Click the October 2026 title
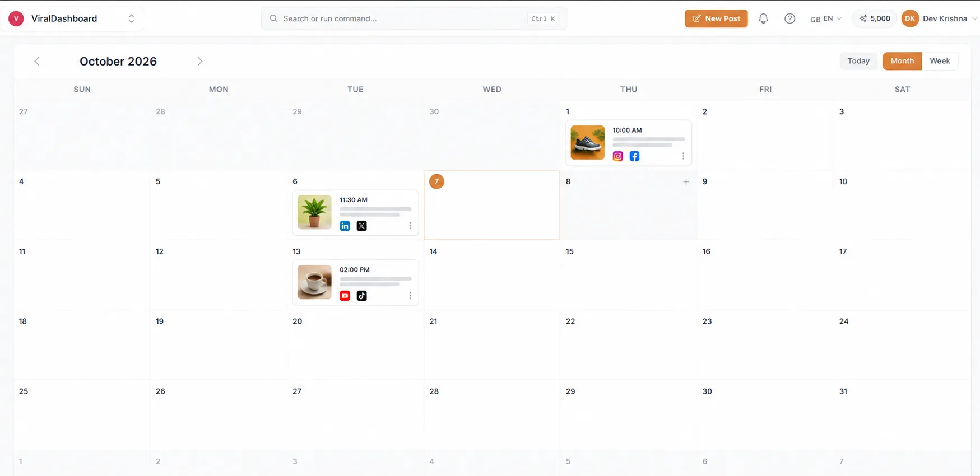Viewport: 980px width, 476px height. (118, 61)
